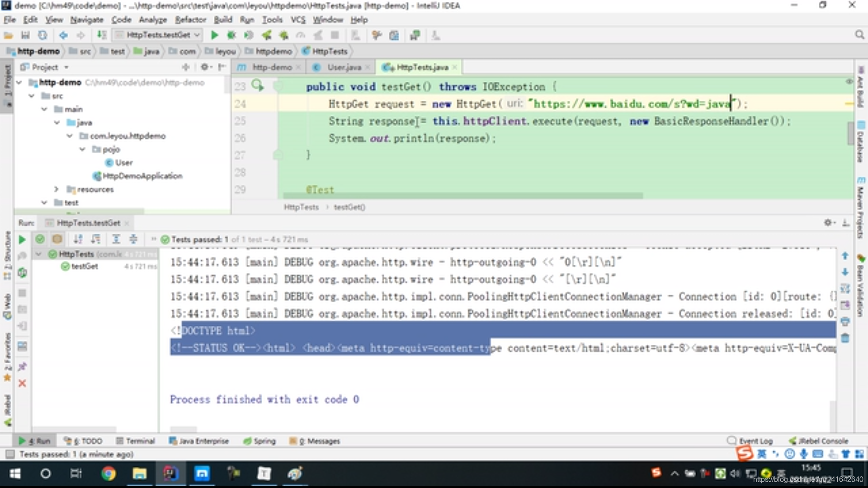Screen dimensions: 868x488
Task: Open the Event Log
Action: [x=750, y=441]
